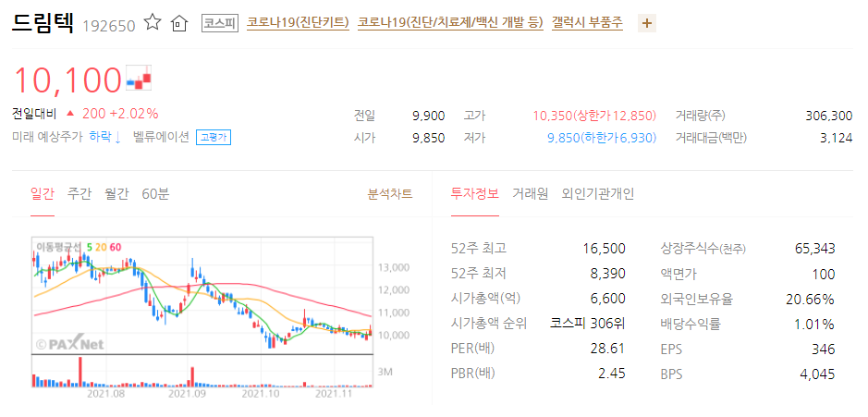Click the 52주 최고 value 16,500
The height and width of the screenshot is (417, 868).
coord(604,248)
